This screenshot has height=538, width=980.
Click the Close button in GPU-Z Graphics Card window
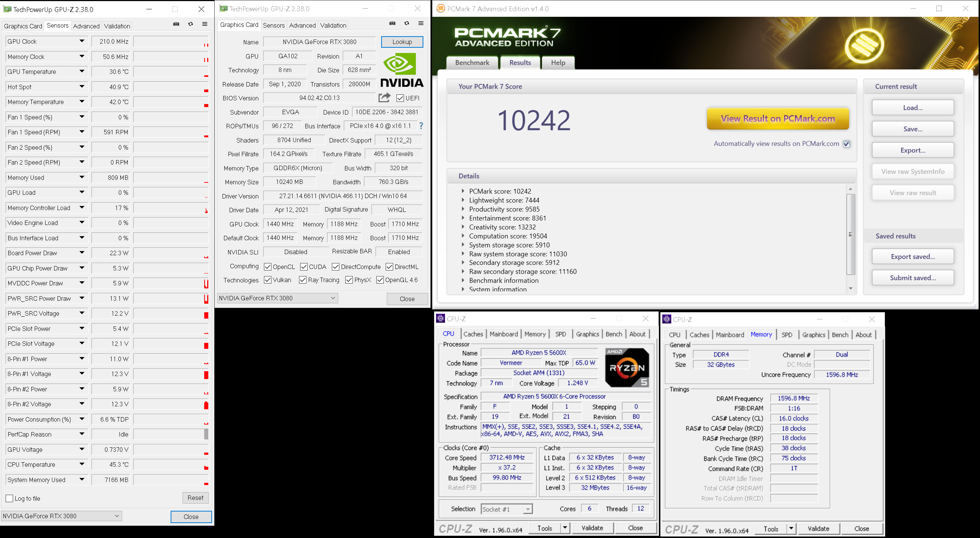(x=407, y=299)
